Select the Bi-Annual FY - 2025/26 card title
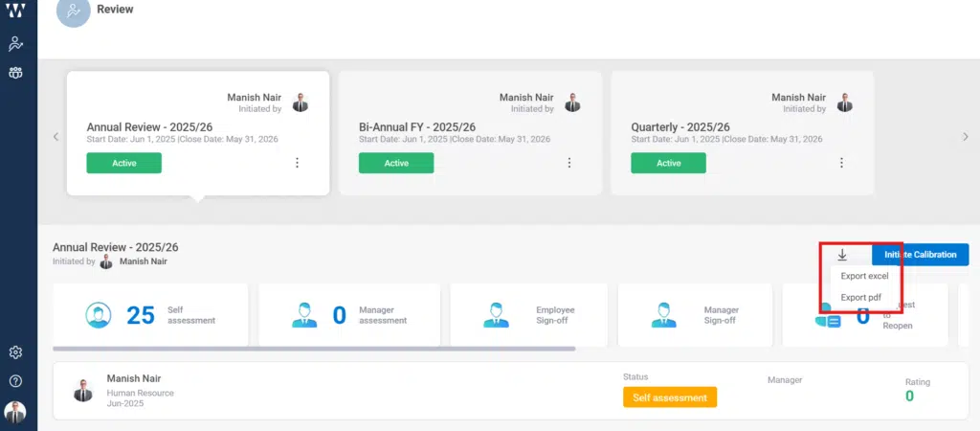Image resolution: width=980 pixels, height=431 pixels. [x=417, y=127]
